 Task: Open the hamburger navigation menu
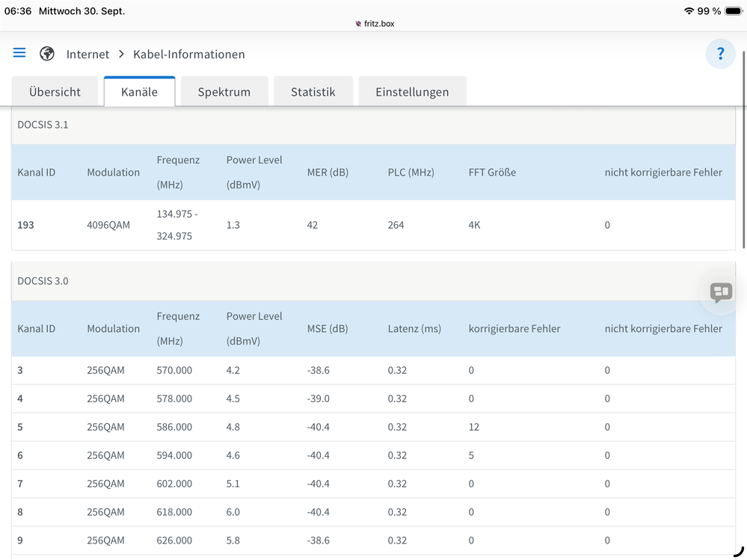click(x=19, y=52)
